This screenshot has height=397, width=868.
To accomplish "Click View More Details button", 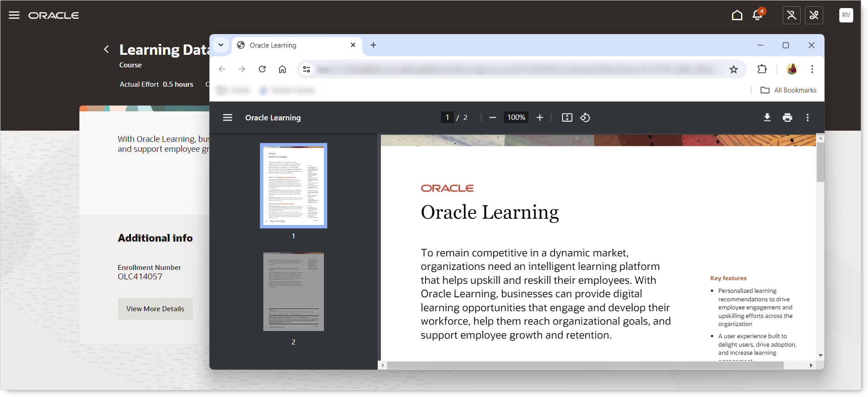I will tap(155, 309).
